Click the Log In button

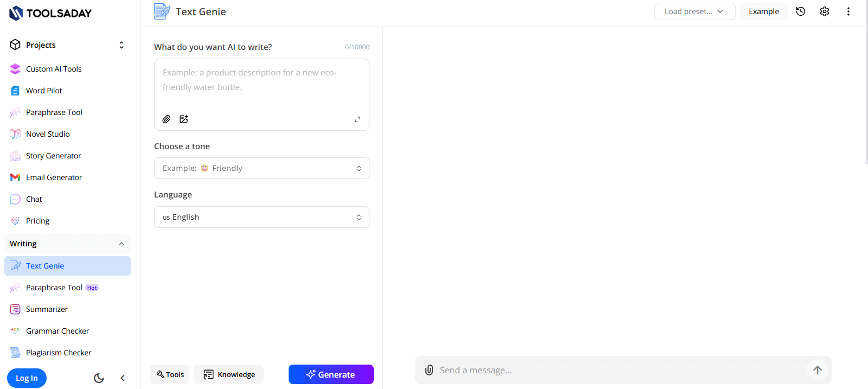(27, 378)
